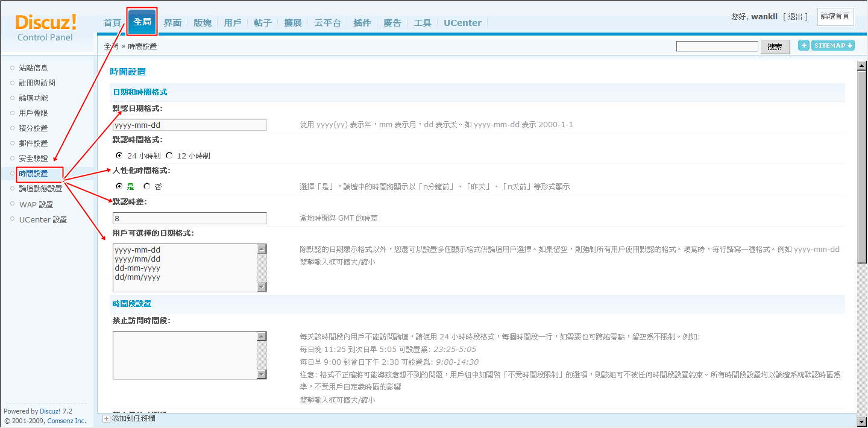Select the 24 小時制 radio button
Image resolution: width=868 pixels, height=428 pixels.
[119, 156]
